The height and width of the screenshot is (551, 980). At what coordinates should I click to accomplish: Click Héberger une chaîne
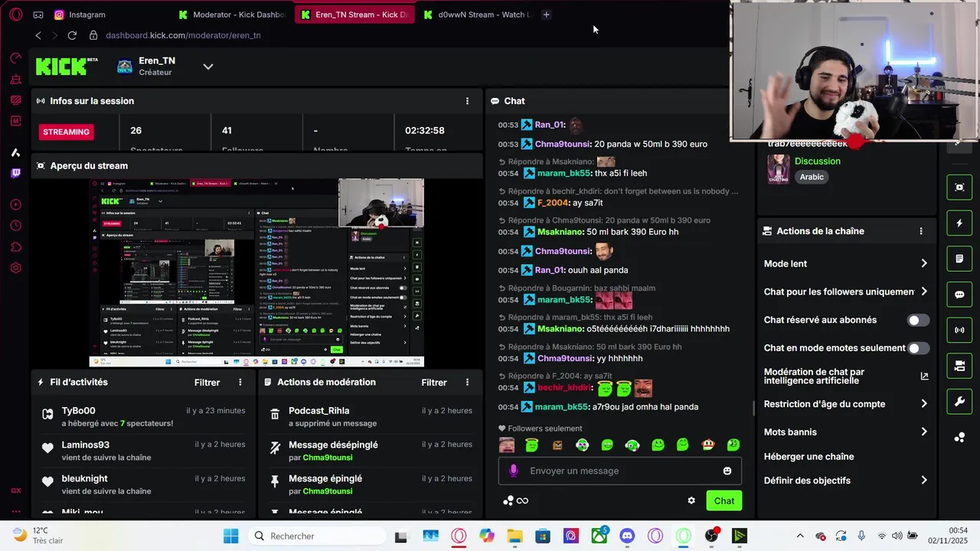coord(808,457)
